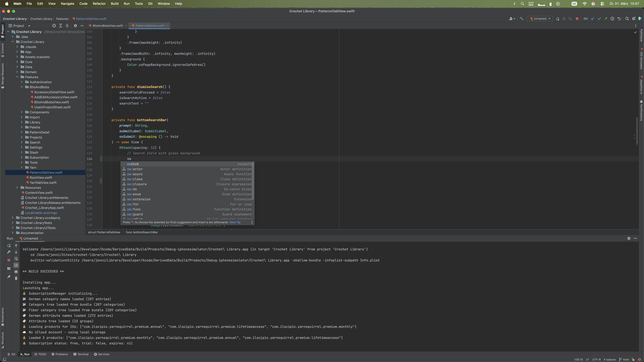Image resolution: width=644 pixels, height=362 pixels.
Task: Open the Unnamed run configuration dropdown
Action: 540,19
